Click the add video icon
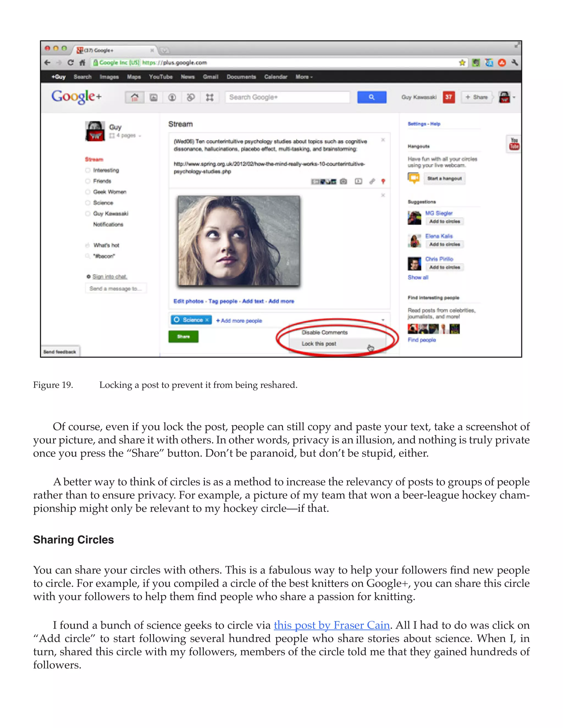This screenshot has width=563, height=728. click(358, 181)
